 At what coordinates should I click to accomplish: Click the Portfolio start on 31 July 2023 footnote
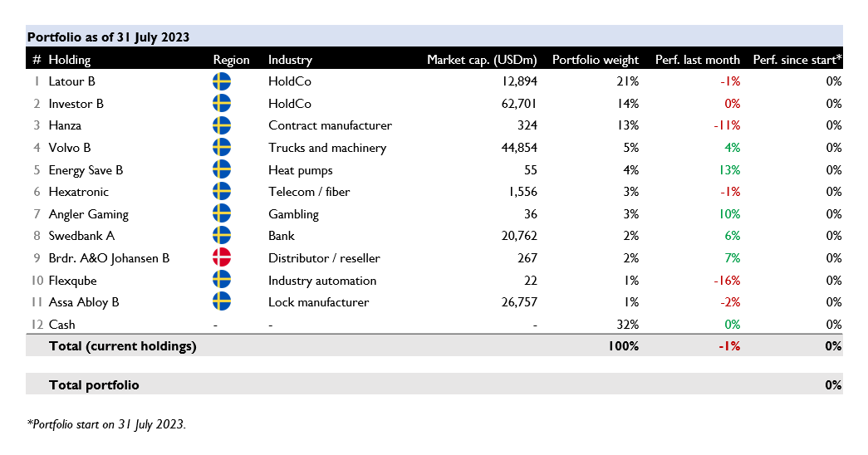click(106, 424)
